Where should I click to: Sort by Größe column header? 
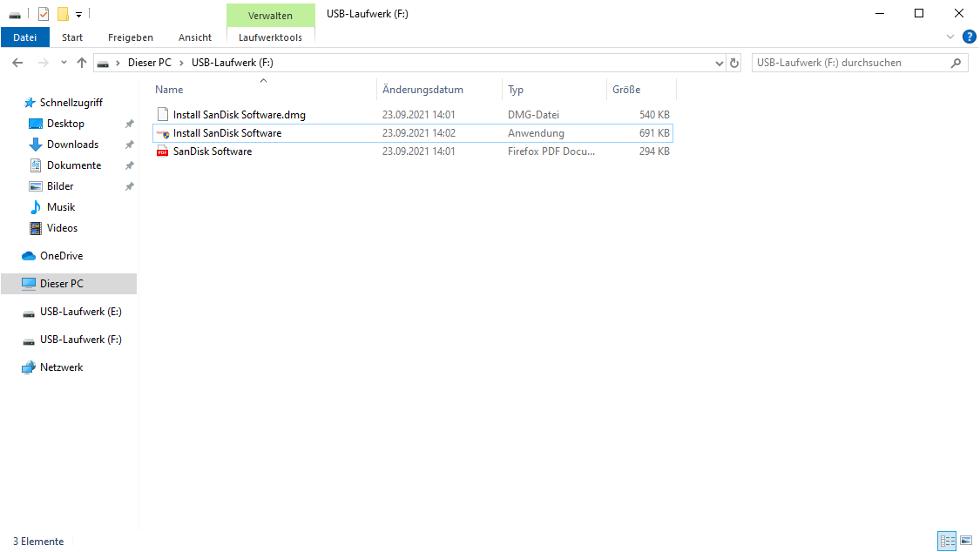(x=641, y=90)
